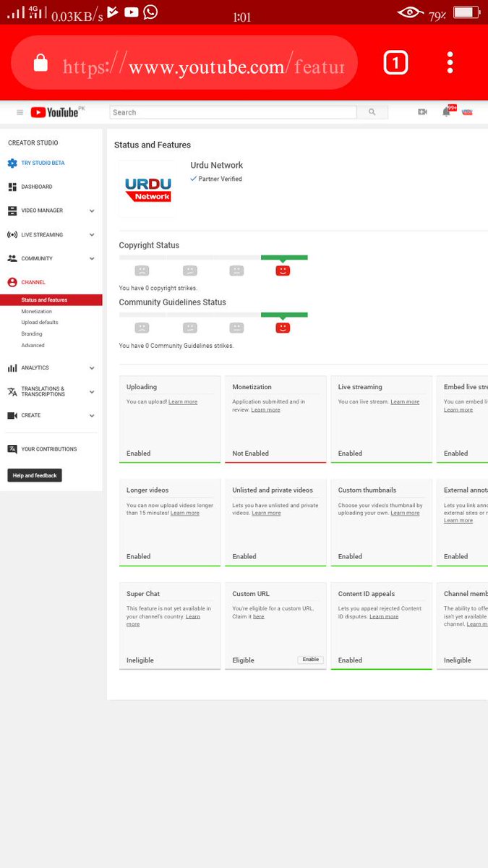Tap the address bar padlock icon
Viewport: 488px width, 868px height.
click(x=40, y=64)
